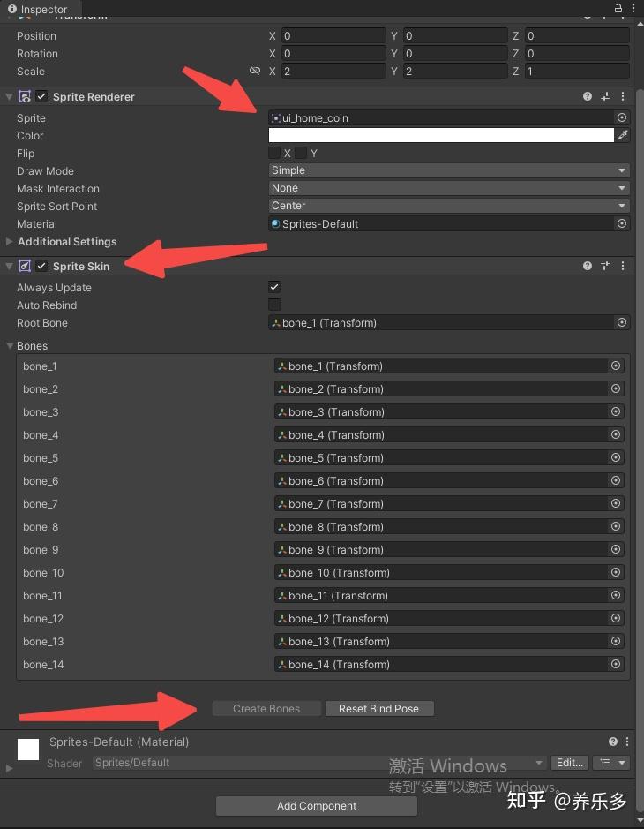Screen dimensions: 644x829
Task: Open the material help reference icon
Action: click(613, 742)
